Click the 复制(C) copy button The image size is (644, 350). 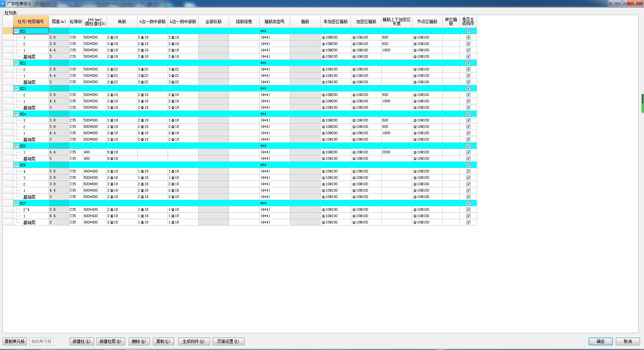pyautogui.click(x=163, y=341)
